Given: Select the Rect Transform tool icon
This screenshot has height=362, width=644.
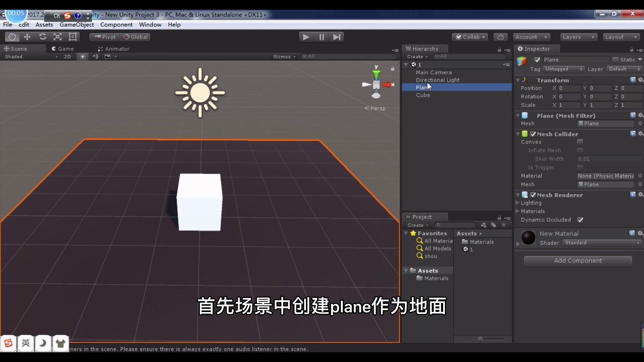Looking at the screenshot, I should click(72, 37).
